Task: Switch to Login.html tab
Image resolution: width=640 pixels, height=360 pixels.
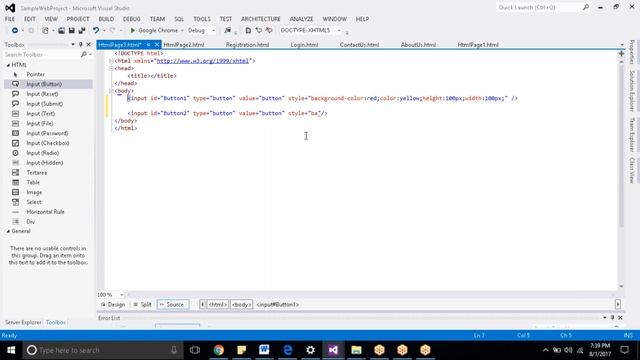Action: pos(304,45)
